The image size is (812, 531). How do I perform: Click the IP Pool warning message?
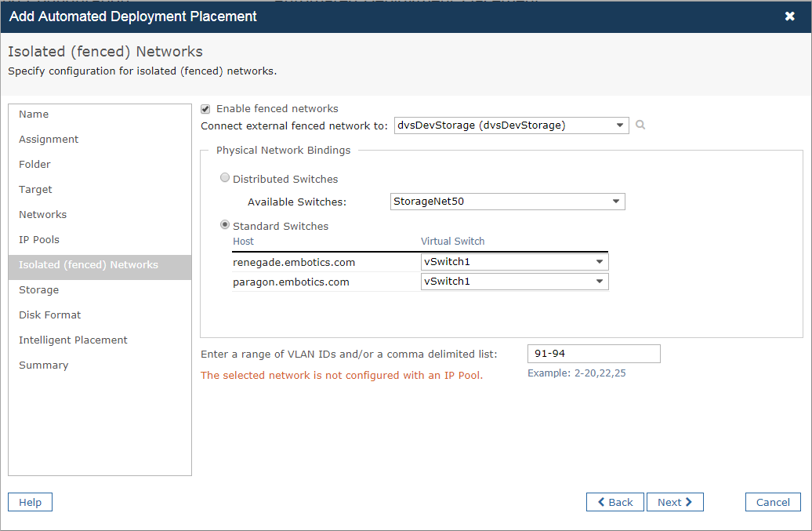pyautogui.click(x=342, y=376)
